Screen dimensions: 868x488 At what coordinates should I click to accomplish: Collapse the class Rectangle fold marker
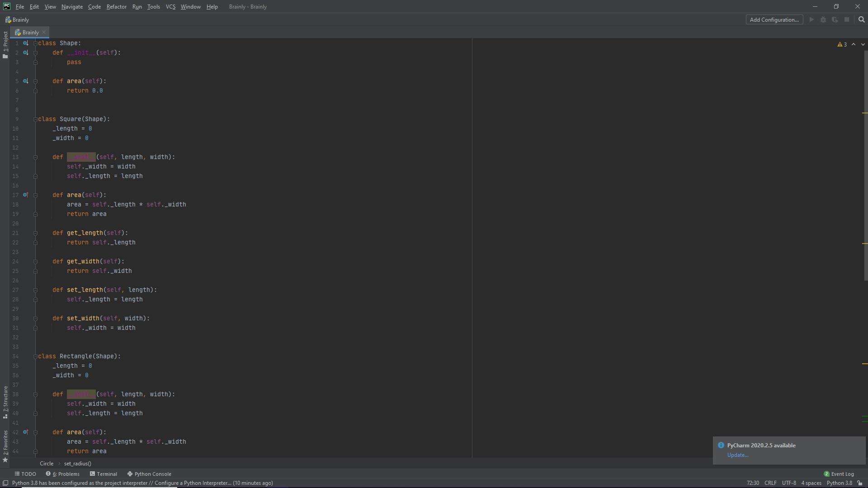coord(35,357)
